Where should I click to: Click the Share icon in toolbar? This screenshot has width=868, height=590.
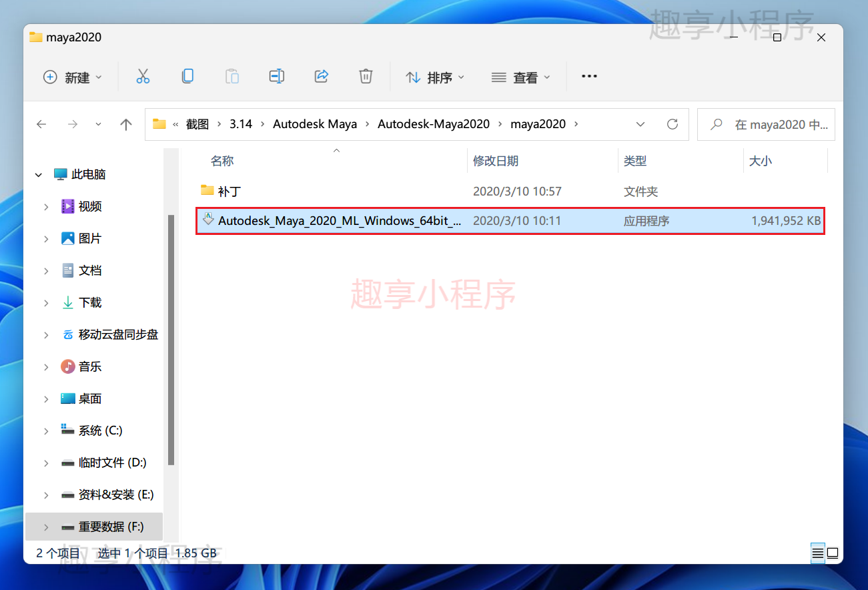point(322,77)
